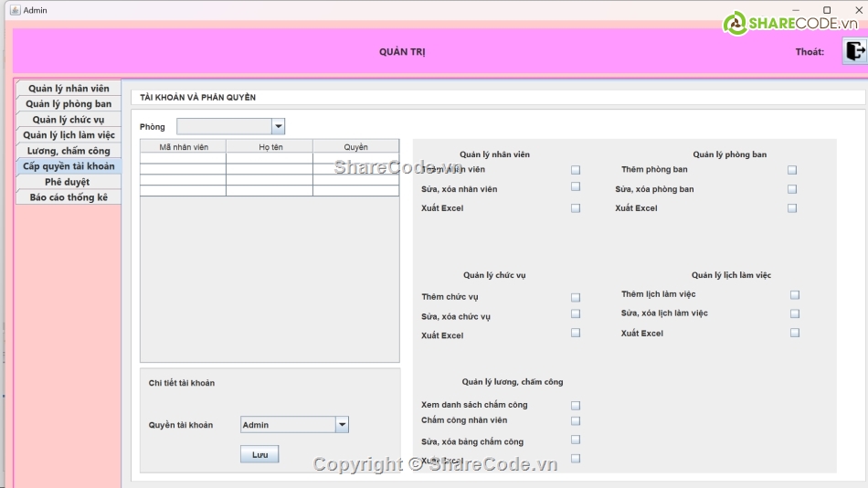This screenshot has height=488, width=868.
Task: Open the Phòng dropdown list
Action: pos(278,127)
